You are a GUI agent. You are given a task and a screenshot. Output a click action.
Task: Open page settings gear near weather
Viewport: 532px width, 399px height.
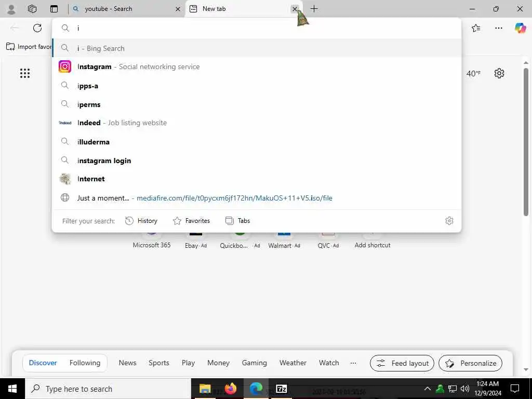pyautogui.click(x=499, y=73)
